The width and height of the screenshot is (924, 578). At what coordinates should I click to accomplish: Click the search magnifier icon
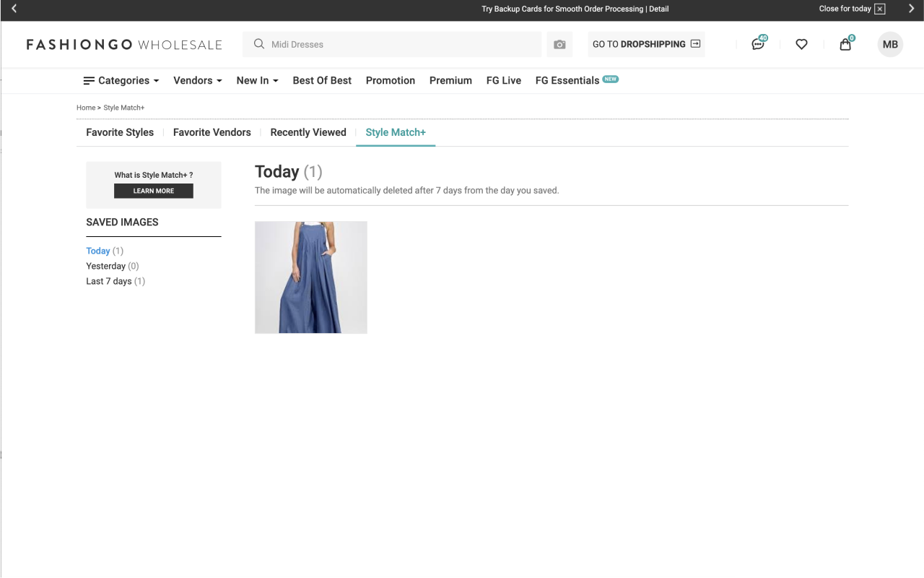point(259,44)
